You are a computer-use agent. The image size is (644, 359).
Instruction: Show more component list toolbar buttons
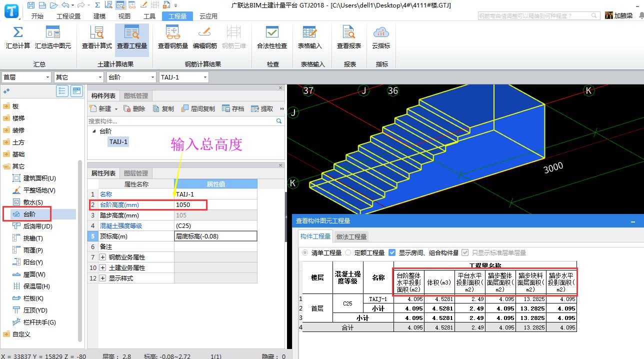[x=281, y=108]
